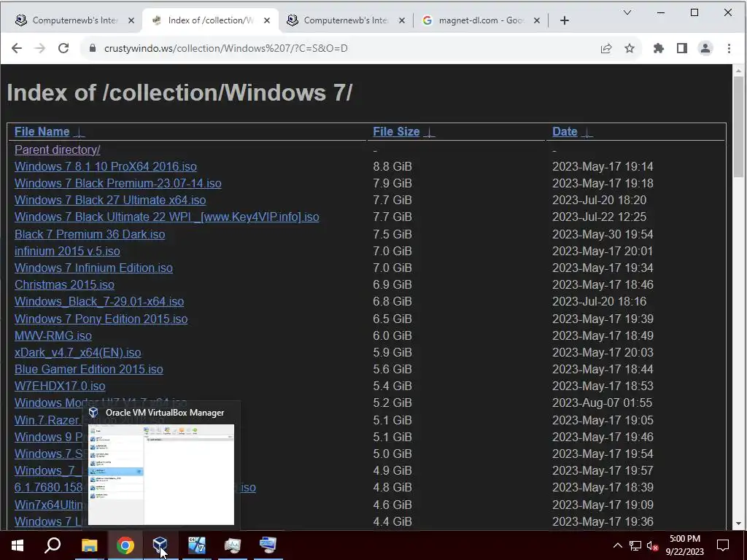Share this page via share icon

pos(606,48)
